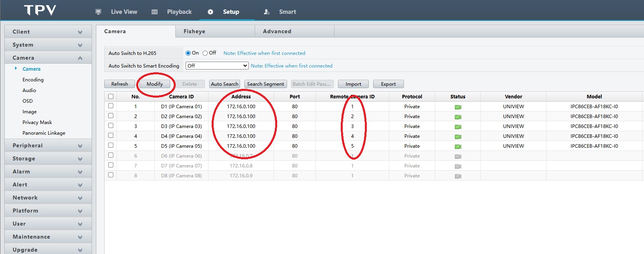Tick the select-all checkbox in table header
Viewport: 644px width, 254px height.
point(111,96)
